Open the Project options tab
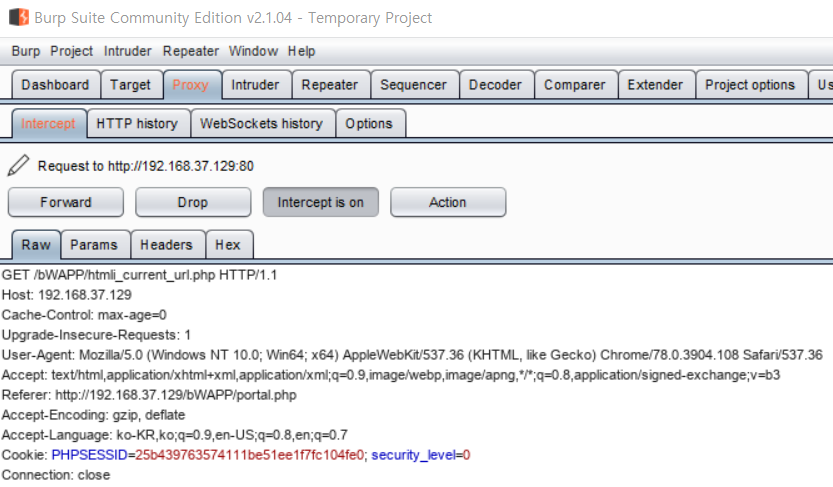833x487 pixels. 750,85
